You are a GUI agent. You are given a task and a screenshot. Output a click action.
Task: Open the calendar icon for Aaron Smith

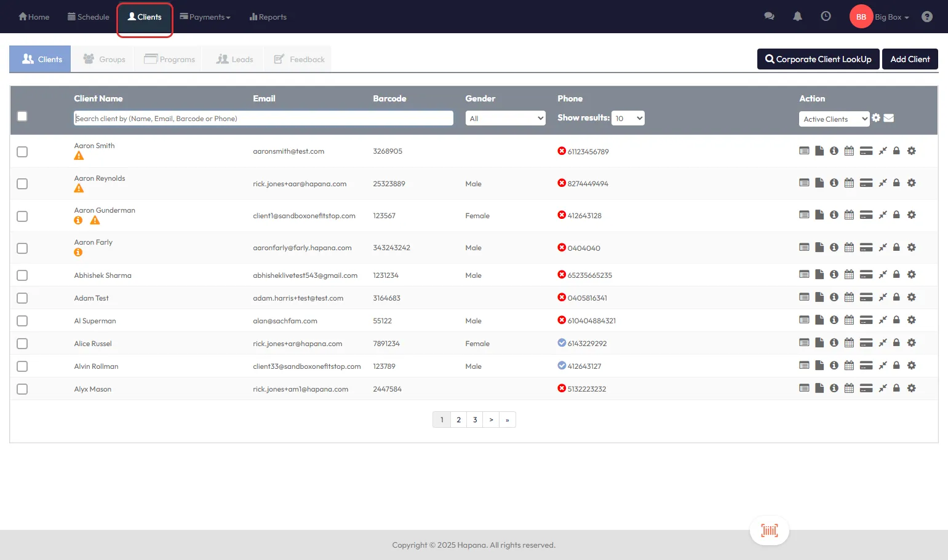point(849,151)
